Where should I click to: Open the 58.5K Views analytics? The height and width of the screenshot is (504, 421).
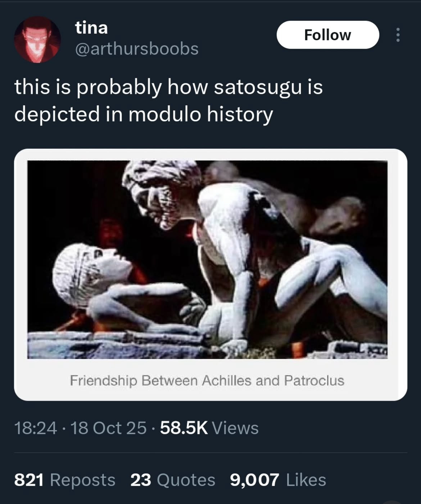click(x=209, y=428)
